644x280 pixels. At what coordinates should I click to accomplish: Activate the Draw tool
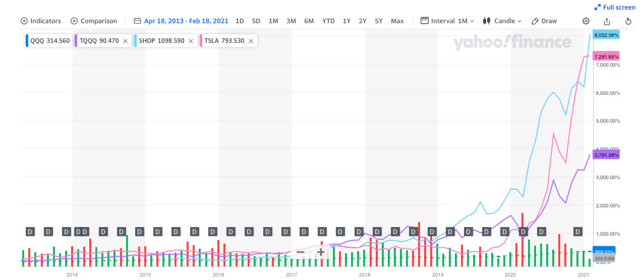tap(544, 21)
